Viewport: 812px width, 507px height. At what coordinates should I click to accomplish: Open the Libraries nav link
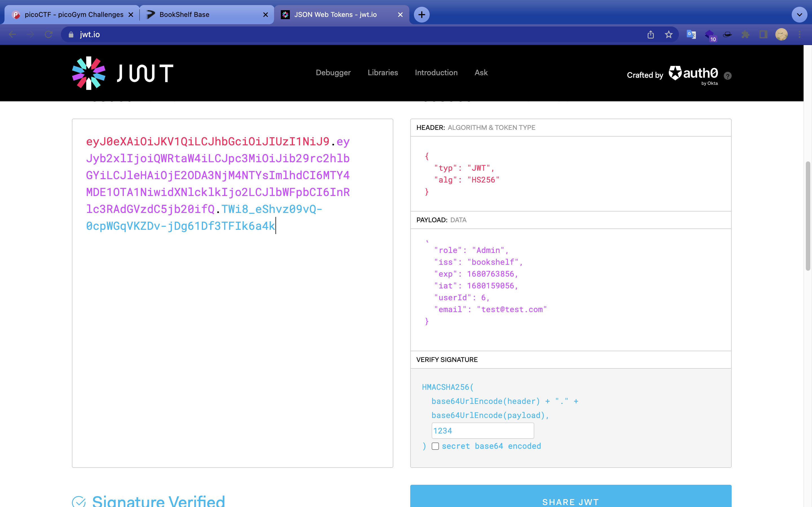point(383,72)
